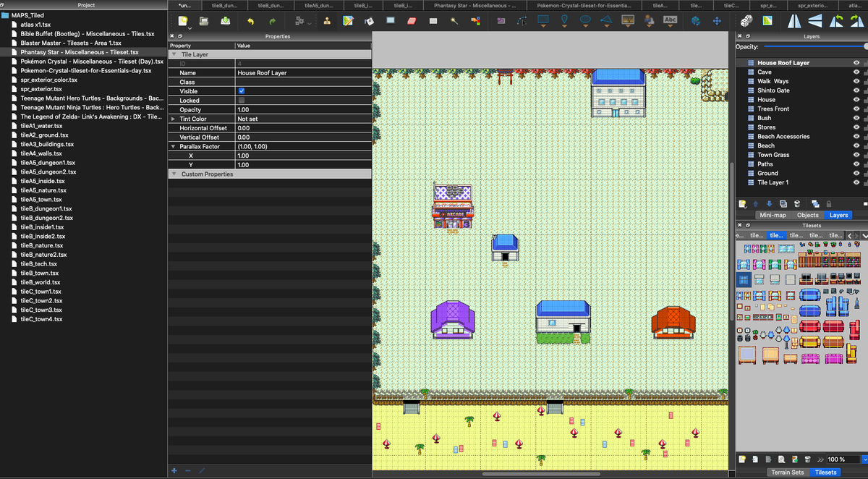
Task: Select the Insert Rectangle tool
Action: [543, 21]
